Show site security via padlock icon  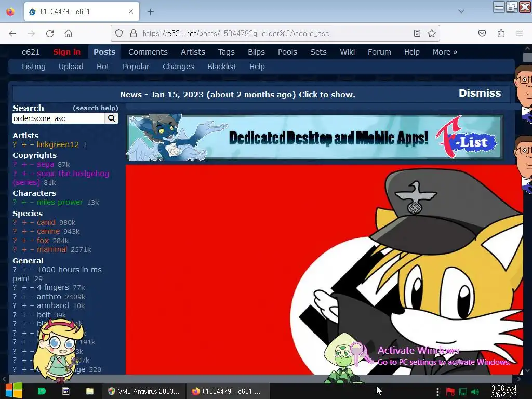[134, 33]
